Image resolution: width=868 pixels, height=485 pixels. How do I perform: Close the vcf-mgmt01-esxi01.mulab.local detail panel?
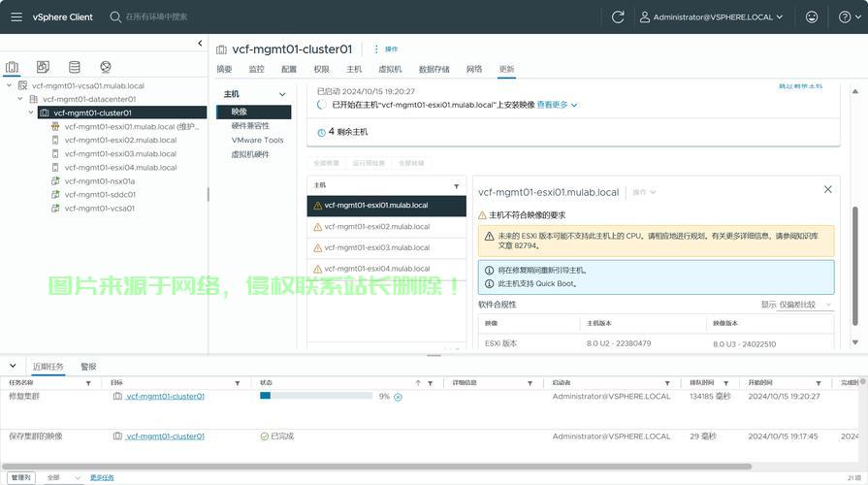[827, 189]
